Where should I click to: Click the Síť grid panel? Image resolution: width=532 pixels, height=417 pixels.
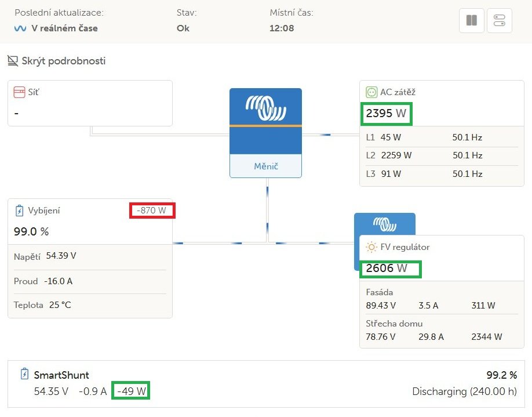pos(90,103)
